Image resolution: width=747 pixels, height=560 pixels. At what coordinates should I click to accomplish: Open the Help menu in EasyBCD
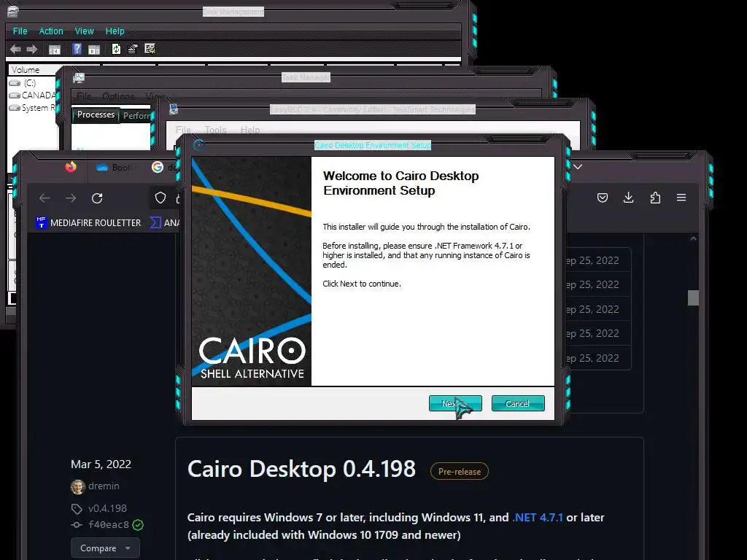coord(250,130)
